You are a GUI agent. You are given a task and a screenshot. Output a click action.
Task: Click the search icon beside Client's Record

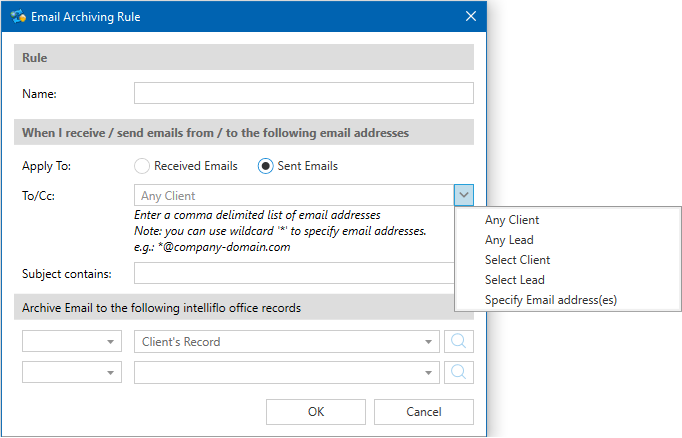coord(461,342)
